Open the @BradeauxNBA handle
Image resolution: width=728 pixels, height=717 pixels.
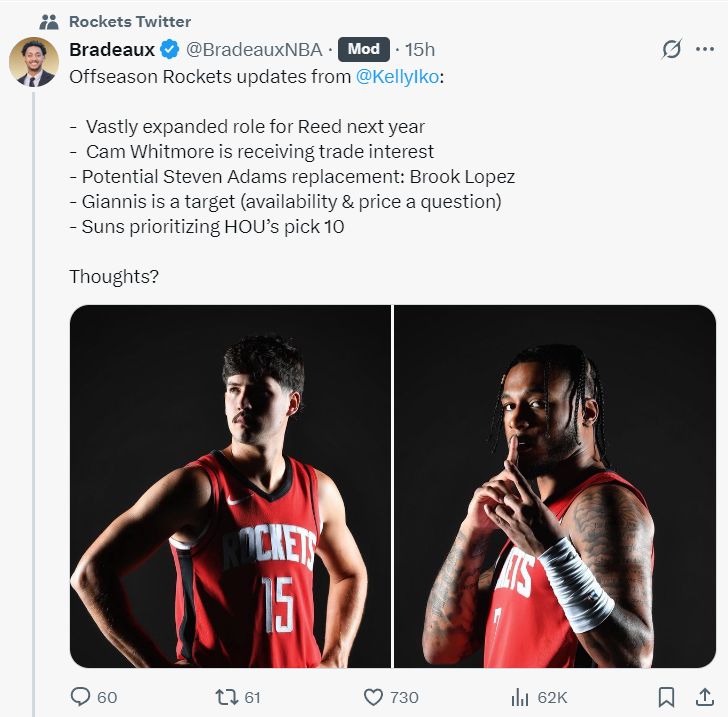pos(254,50)
